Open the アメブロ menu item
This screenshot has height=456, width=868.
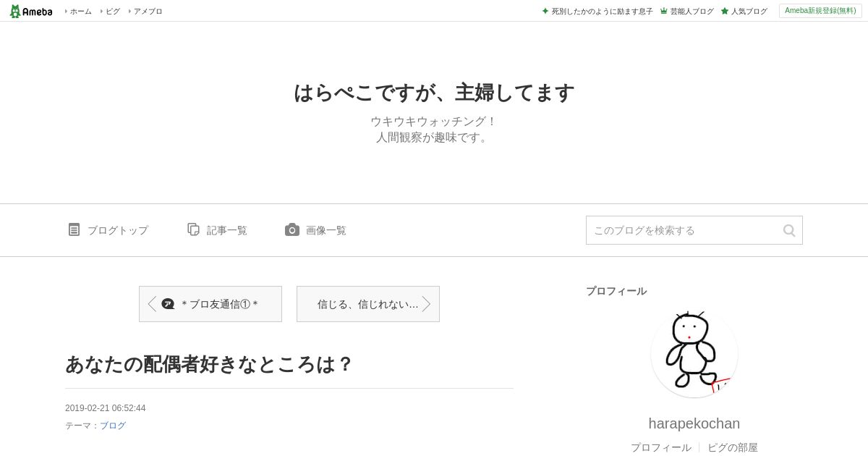145,11
